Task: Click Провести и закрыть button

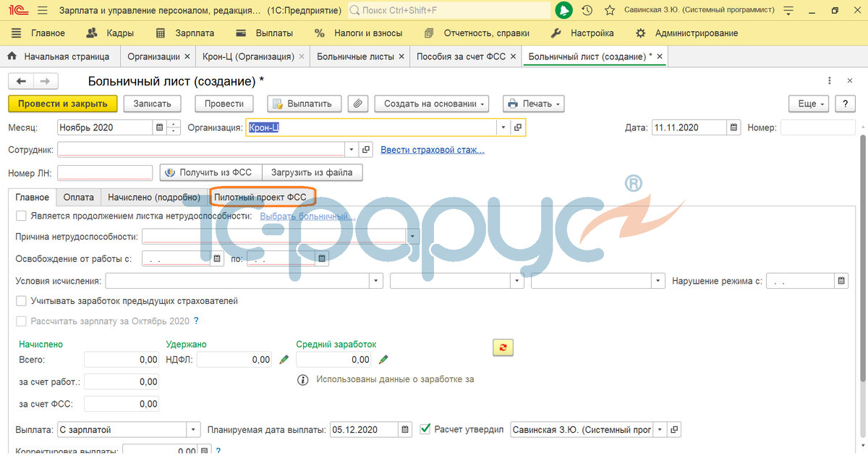Action: point(63,104)
